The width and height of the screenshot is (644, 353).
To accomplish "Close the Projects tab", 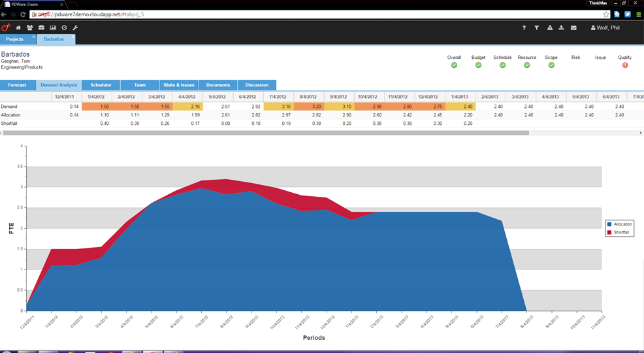I will pyautogui.click(x=34, y=37).
